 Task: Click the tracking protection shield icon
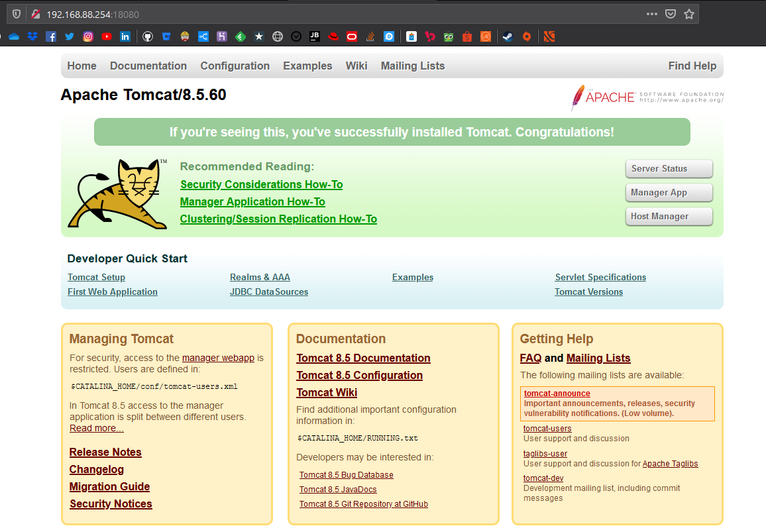(x=17, y=14)
